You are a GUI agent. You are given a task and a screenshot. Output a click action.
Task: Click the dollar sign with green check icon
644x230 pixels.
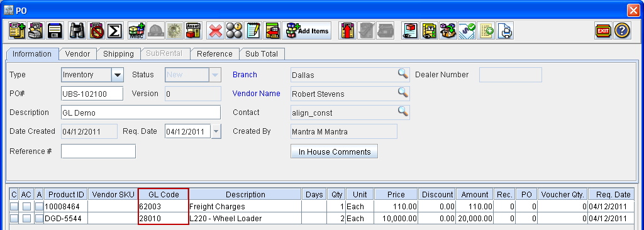[x=467, y=31]
